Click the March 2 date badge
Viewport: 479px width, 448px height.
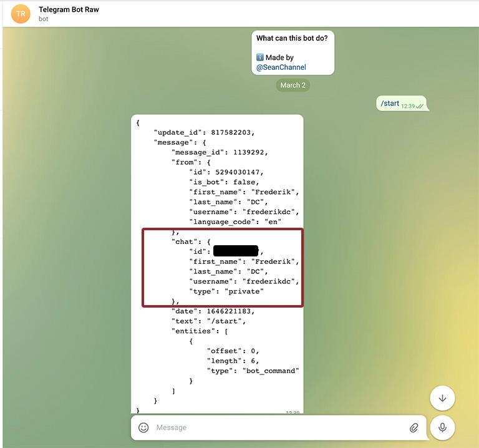pyautogui.click(x=293, y=85)
